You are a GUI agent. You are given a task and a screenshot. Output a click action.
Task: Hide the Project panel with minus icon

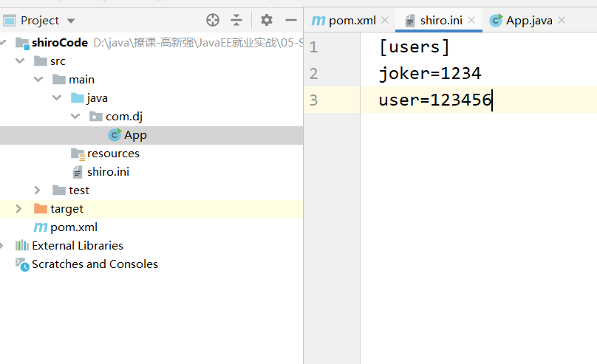pos(291,20)
